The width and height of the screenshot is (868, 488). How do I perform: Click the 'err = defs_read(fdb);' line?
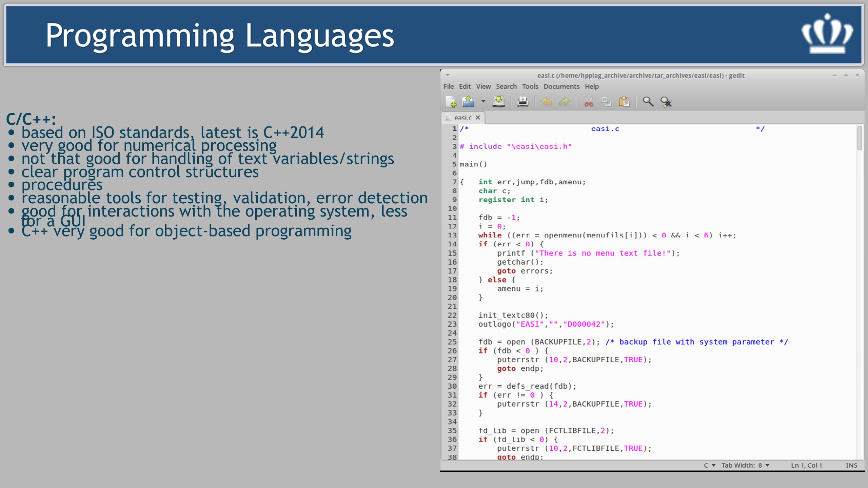tap(527, 386)
